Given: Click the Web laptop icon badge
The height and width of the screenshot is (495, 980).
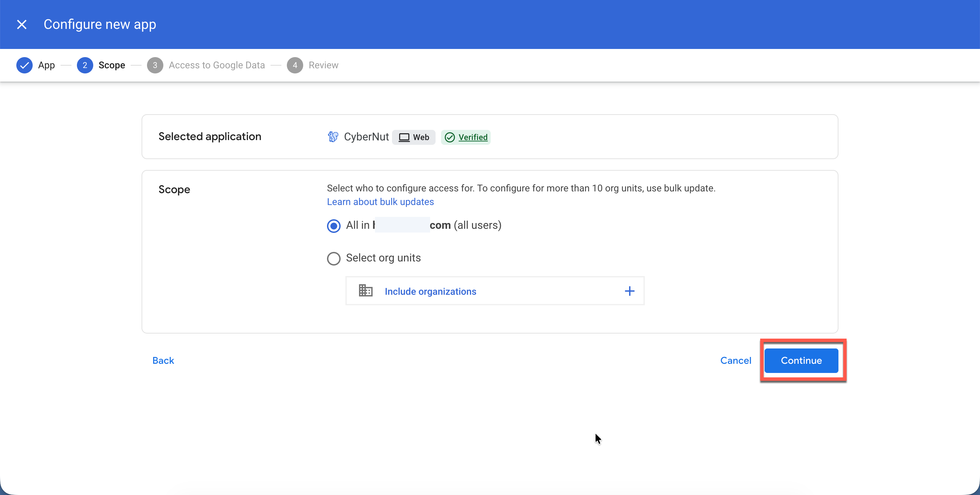Looking at the screenshot, I should coord(404,137).
